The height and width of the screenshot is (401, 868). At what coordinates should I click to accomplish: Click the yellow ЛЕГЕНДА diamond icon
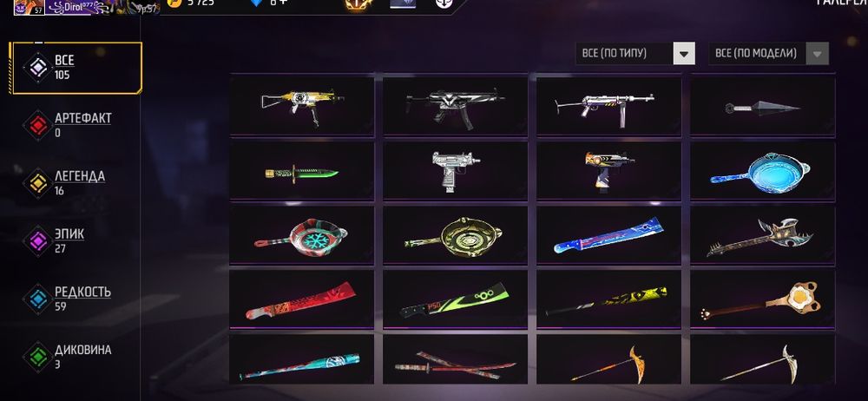[x=37, y=183]
